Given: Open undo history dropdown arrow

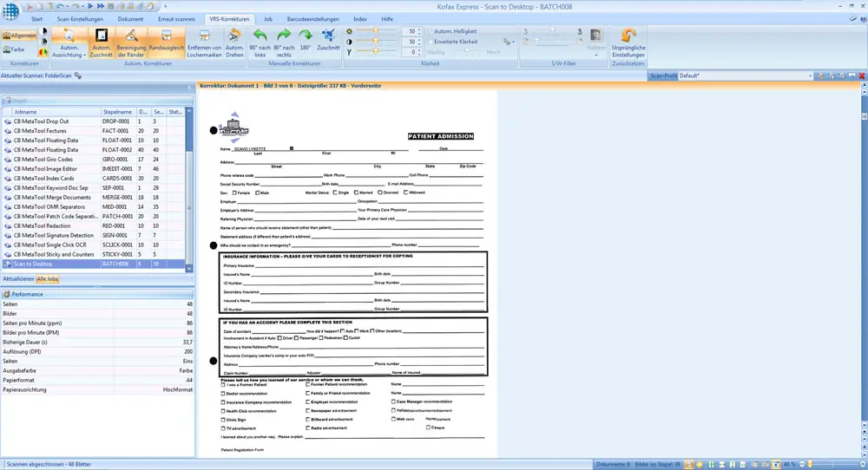Looking at the screenshot, I should point(68,7).
